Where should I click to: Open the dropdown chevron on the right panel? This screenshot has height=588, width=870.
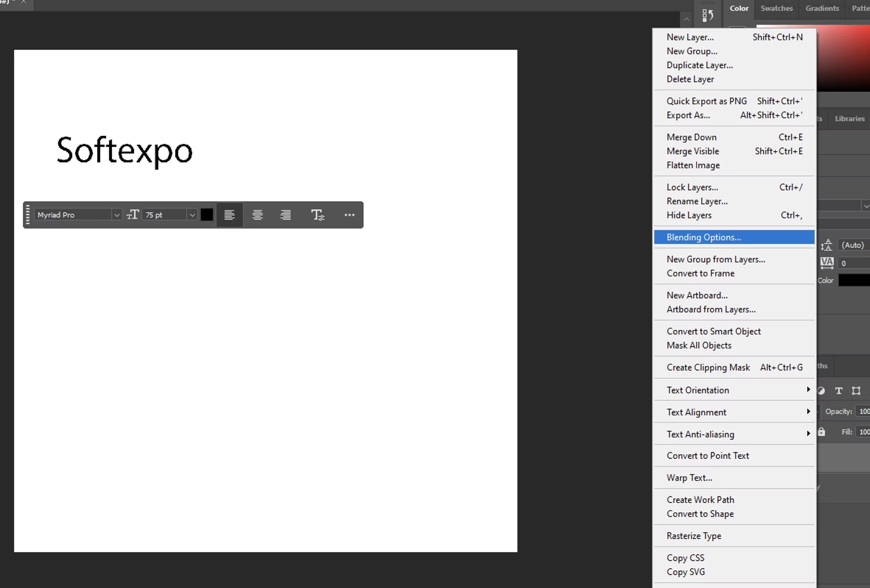[x=866, y=205]
